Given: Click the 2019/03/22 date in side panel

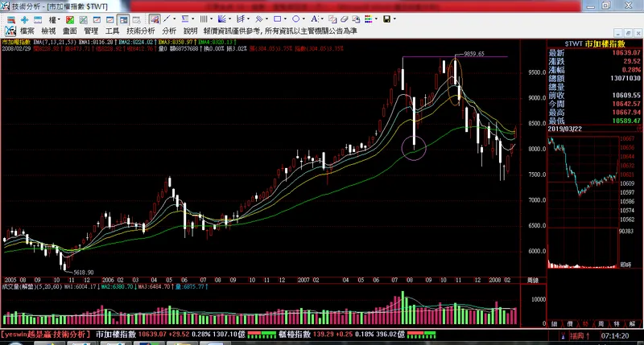Looking at the screenshot, I should (x=565, y=129).
